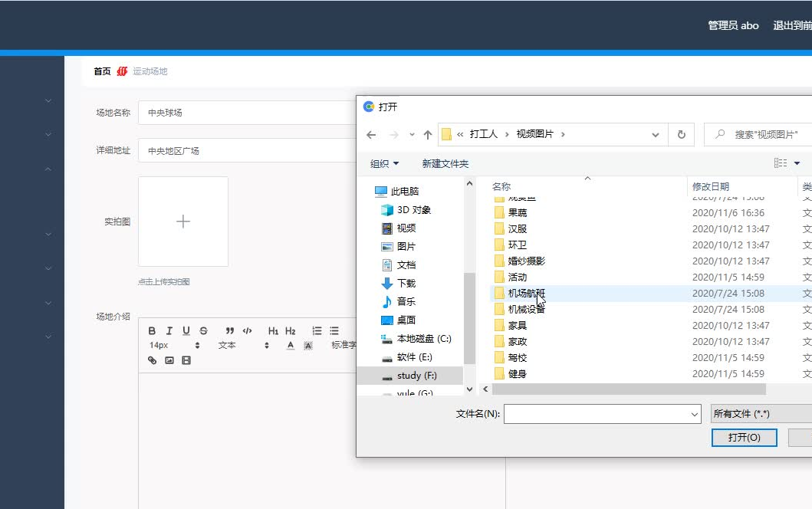812x509 pixels.
Task: Toggle strikethrough formatting
Action: click(202, 330)
